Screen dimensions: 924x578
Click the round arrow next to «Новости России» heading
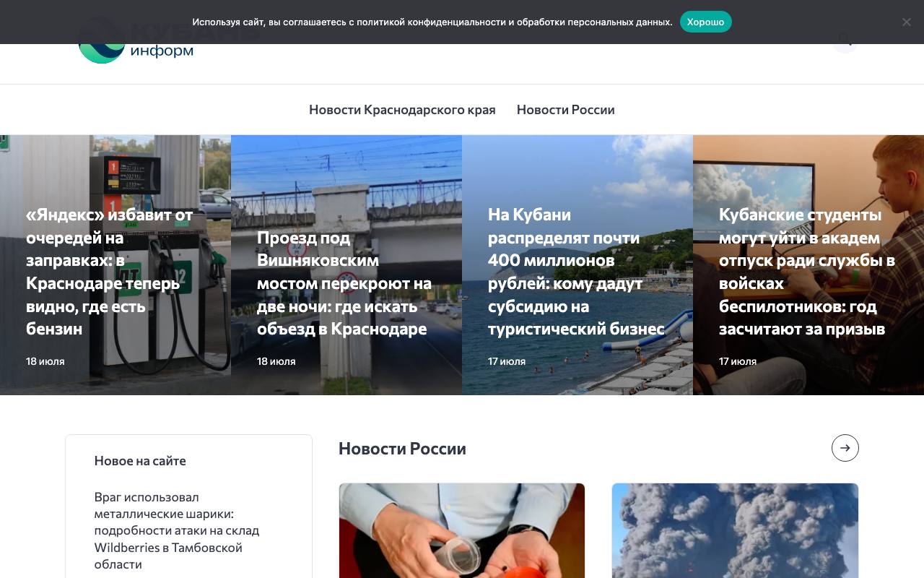[845, 448]
